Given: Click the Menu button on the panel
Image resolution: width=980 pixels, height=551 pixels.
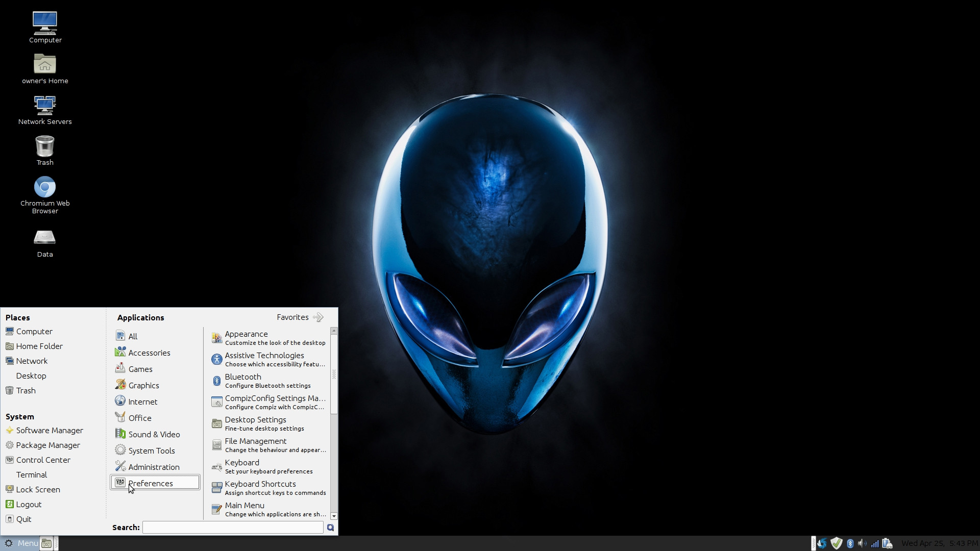Looking at the screenshot, I should point(20,543).
